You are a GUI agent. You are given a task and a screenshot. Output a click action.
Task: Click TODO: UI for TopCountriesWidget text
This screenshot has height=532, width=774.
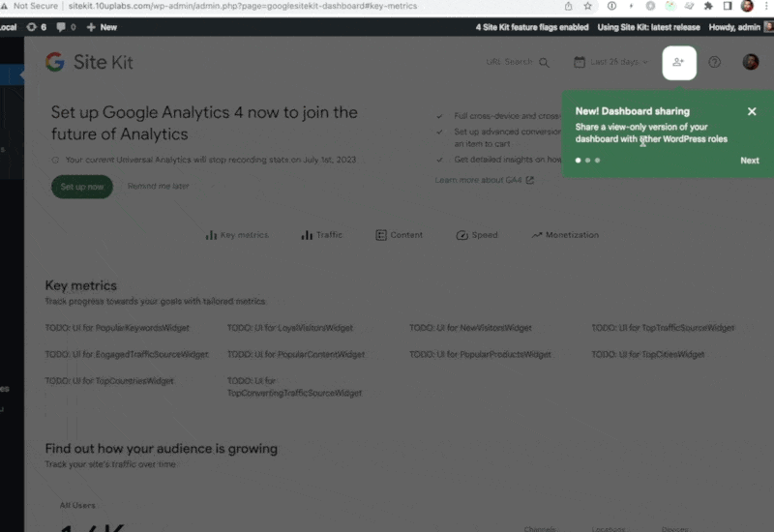pos(109,381)
